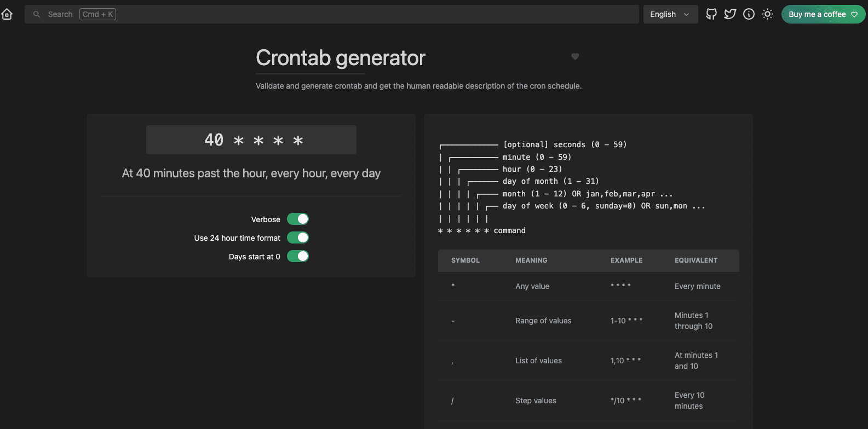This screenshot has width=868, height=429.
Task: Click the 'hour (0 - 23)' line
Action: [532, 169]
